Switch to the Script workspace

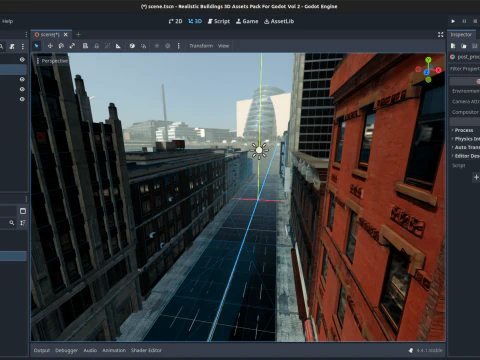pos(219,21)
